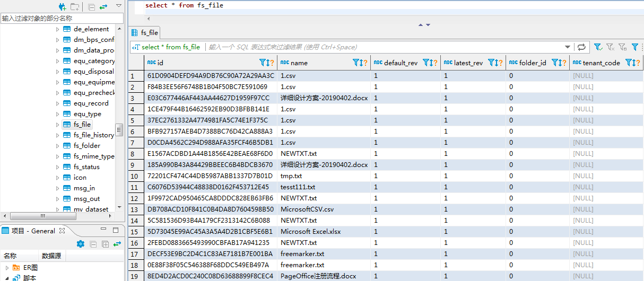Select the fs_file table in navigator tree
The width and height of the screenshot is (644, 281).
click(82, 125)
